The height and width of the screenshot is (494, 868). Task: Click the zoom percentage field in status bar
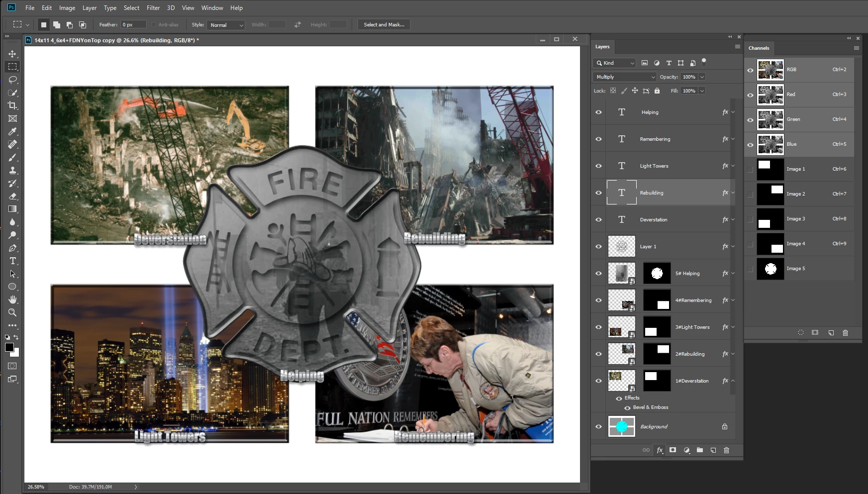36,487
